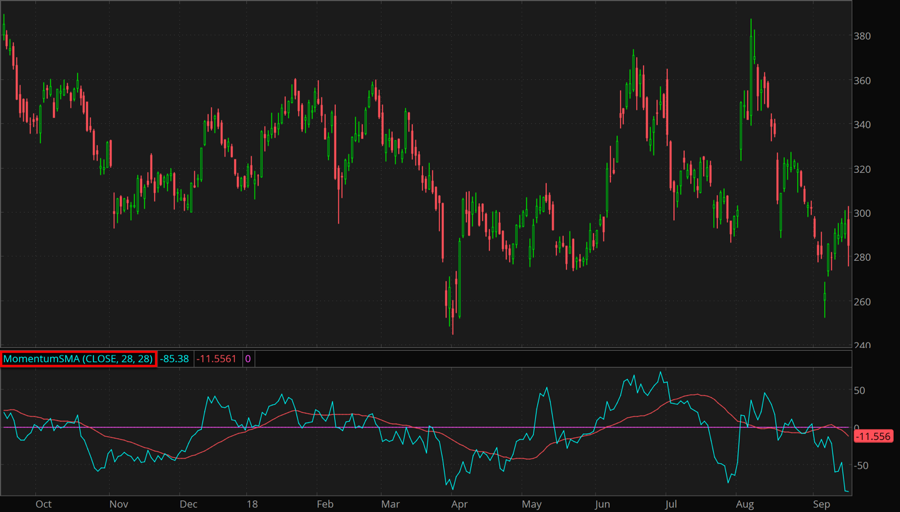900x512 pixels.
Task: Select the Jun label on time axis
Action: 602,504
